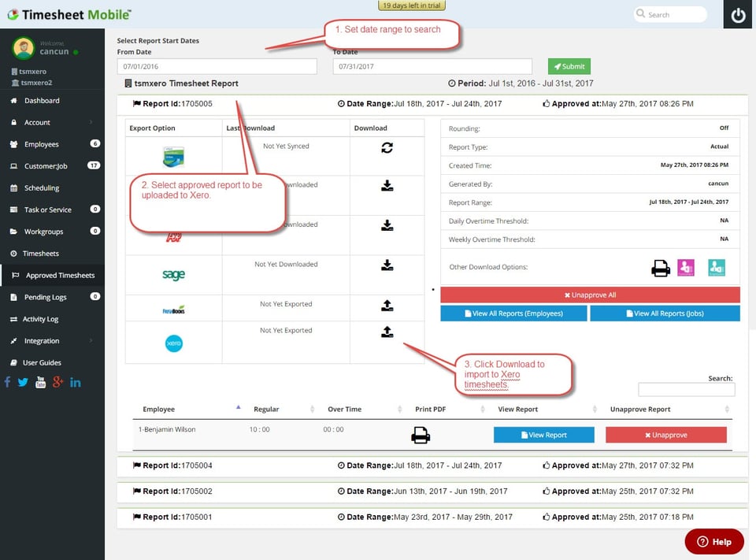Screen dimensions: 756x560
Task: Click View All Reports (Employees)
Action: point(513,313)
